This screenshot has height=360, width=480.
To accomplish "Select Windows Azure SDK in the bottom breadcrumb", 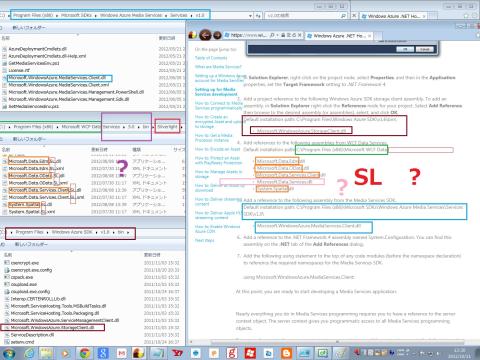I will (72, 232).
